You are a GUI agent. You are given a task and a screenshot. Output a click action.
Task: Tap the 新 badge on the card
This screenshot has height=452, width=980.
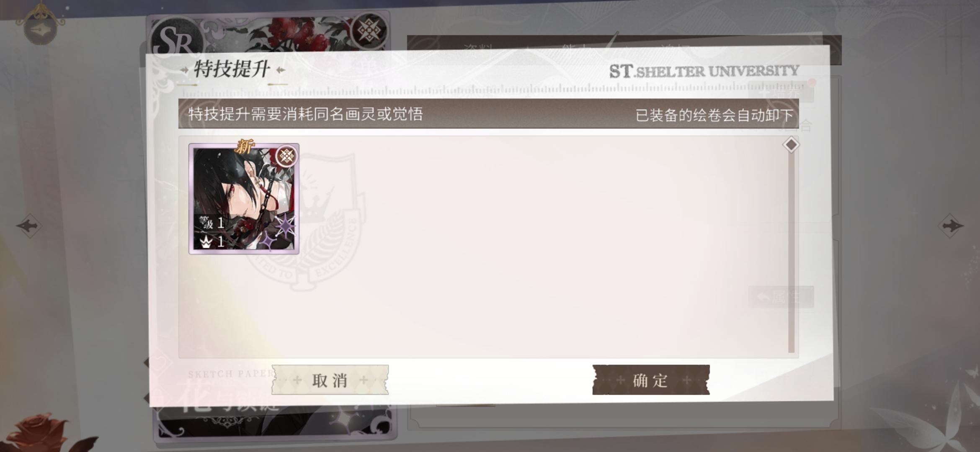[245, 146]
